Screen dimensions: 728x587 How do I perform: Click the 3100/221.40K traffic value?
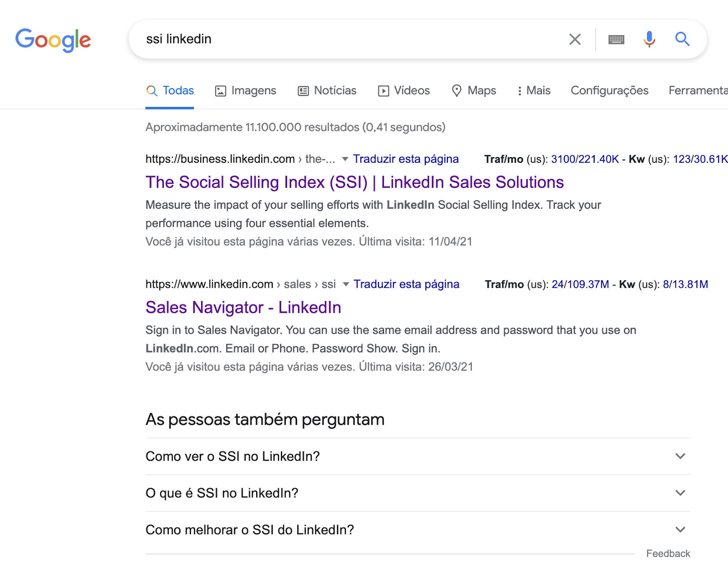[x=585, y=159]
